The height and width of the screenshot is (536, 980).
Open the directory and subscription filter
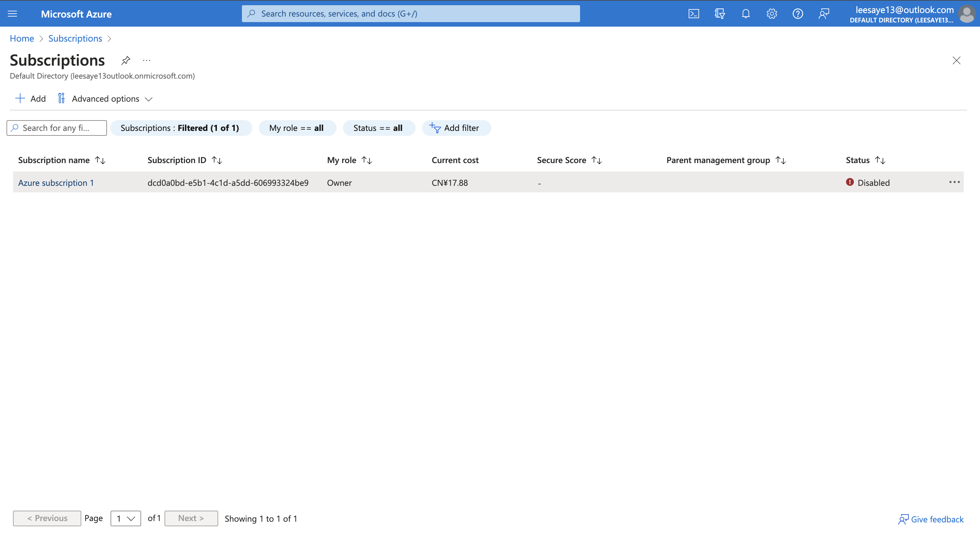720,13
